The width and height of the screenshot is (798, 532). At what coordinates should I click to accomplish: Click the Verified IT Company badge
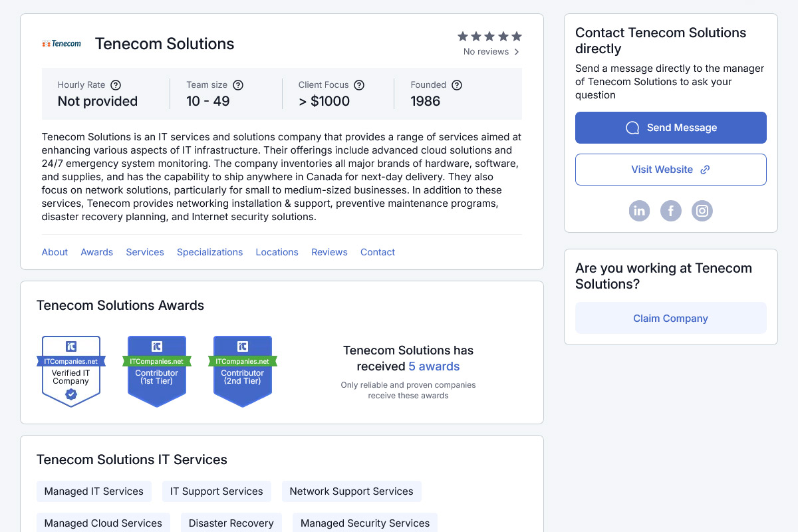[x=71, y=371]
